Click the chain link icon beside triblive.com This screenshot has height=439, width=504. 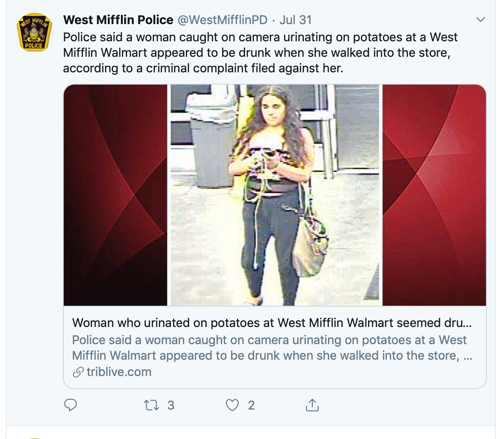click(78, 372)
